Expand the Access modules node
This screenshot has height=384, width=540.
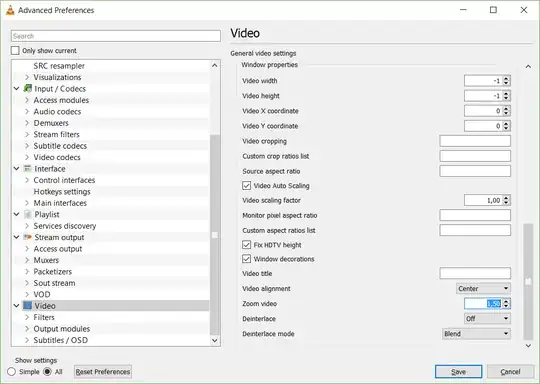pos(27,100)
